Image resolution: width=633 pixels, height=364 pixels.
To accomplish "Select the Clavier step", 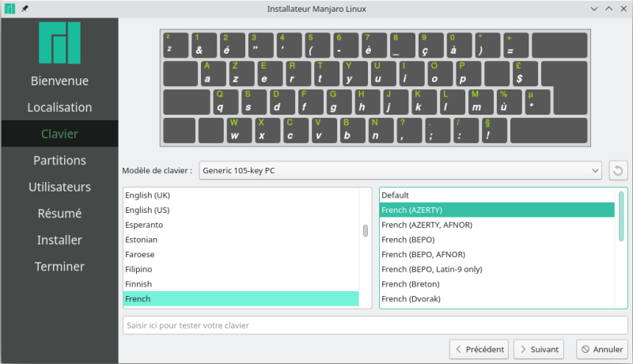I will coord(60,134).
